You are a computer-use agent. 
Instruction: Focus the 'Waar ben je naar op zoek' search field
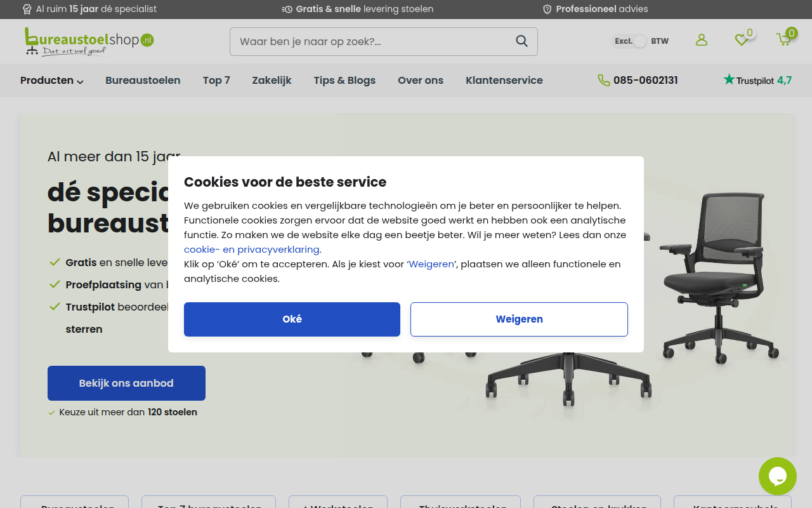click(x=384, y=41)
